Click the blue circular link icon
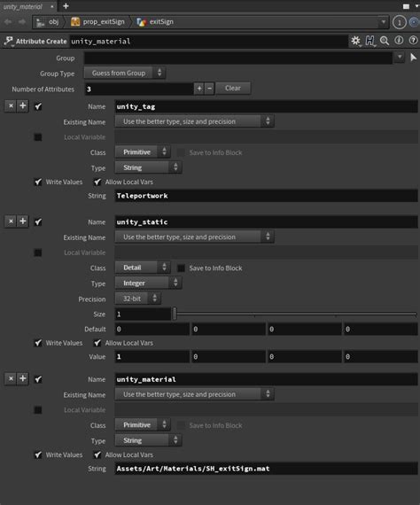Image resolution: width=420 pixels, height=505 pixels. click(x=414, y=22)
